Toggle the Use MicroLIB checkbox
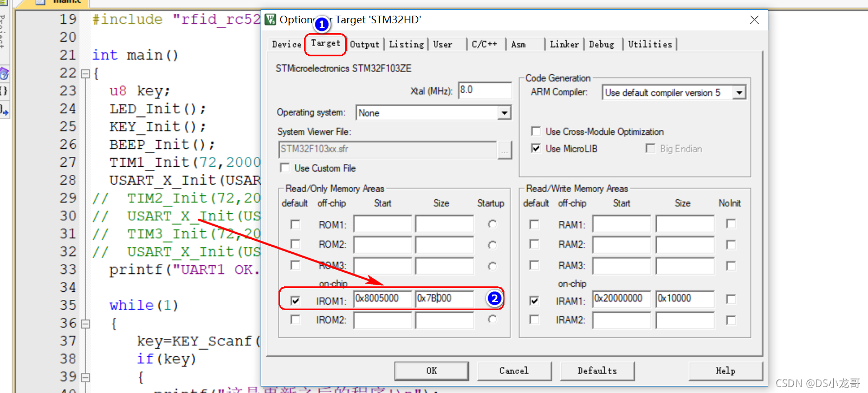 click(536, 148)
